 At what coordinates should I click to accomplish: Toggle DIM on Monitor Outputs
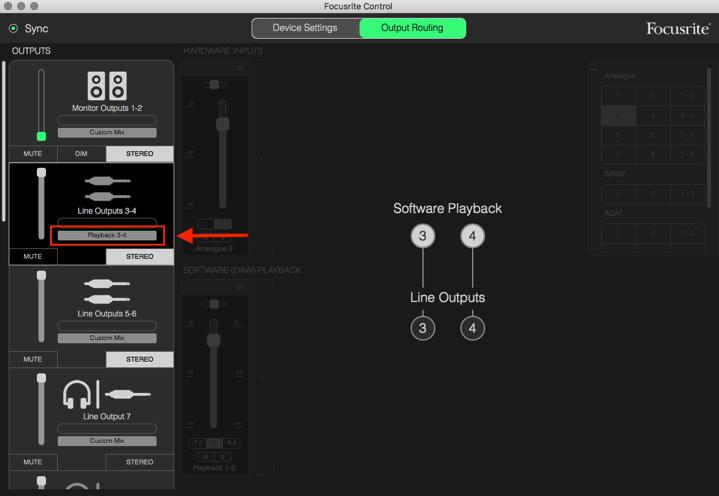[81, 154]
